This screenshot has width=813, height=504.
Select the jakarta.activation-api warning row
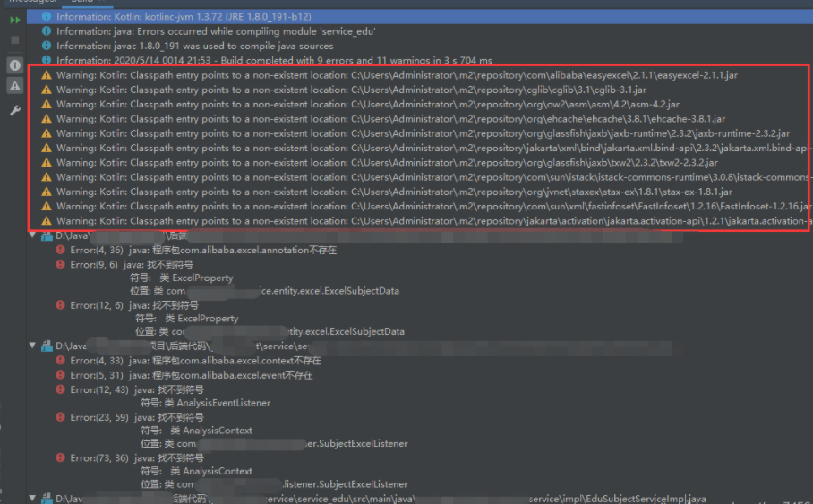tap(419, 221)
